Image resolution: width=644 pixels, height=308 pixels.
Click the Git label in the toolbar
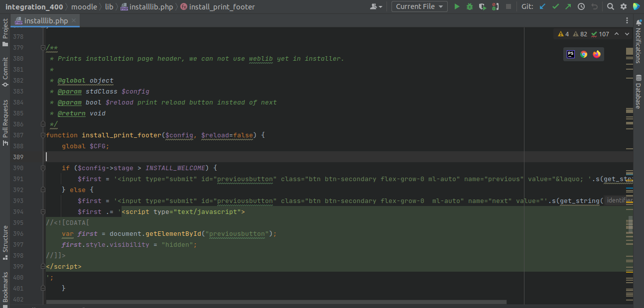[x=527, y=6]
